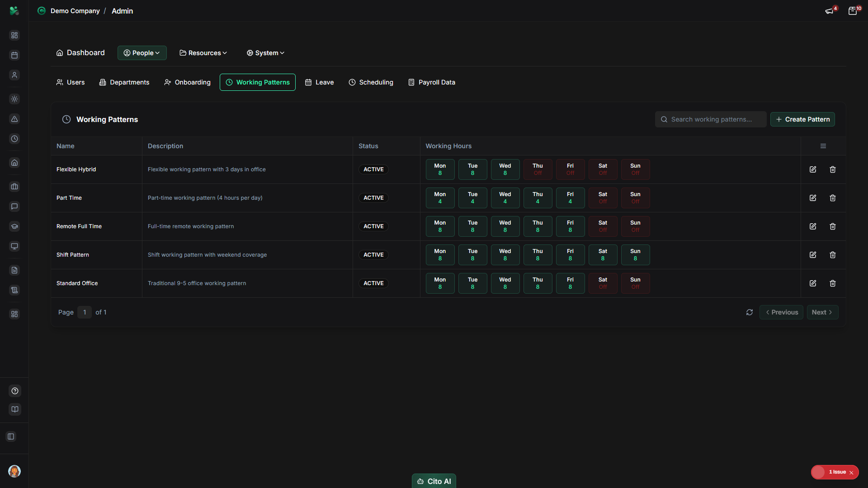The image size is (868, 488).
Task: Select the warning triangle icon
Action: (14, 119)
